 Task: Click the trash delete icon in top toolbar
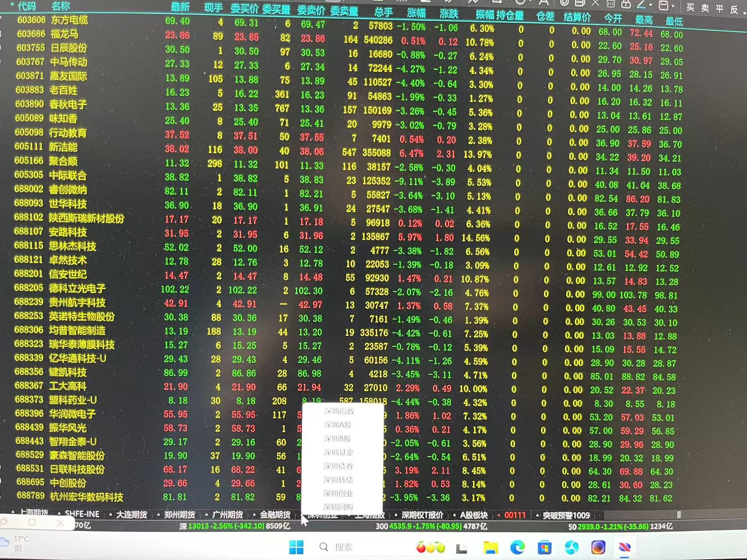611,4
